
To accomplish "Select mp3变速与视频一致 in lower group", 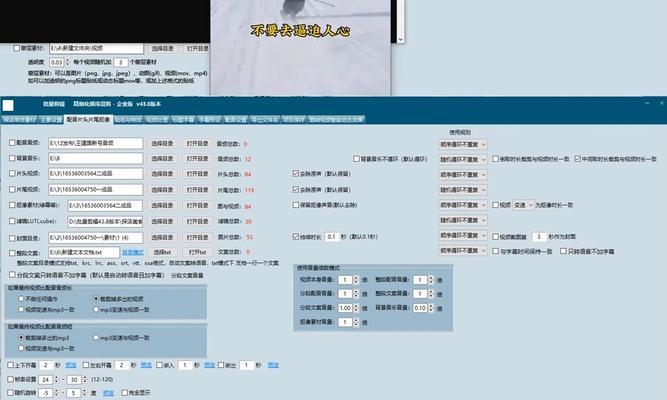I will coord(96,337).
